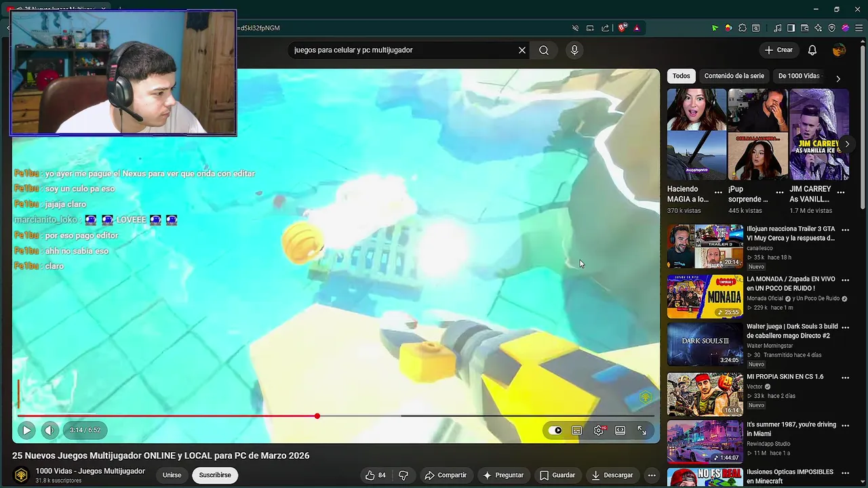Open options for the Haciendo MAGIA short

718,192
